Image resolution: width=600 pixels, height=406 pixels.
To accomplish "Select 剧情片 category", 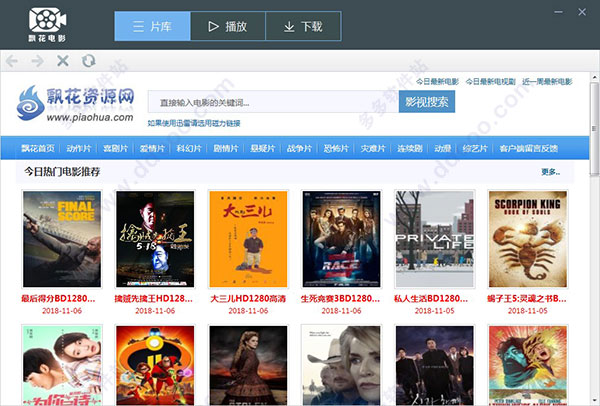I will 226,148.
